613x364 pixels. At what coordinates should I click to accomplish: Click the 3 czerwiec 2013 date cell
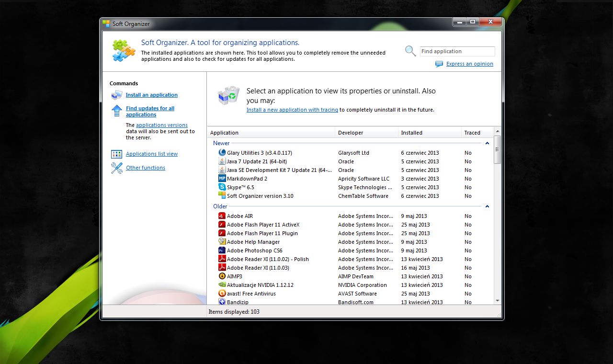(420, 179)
